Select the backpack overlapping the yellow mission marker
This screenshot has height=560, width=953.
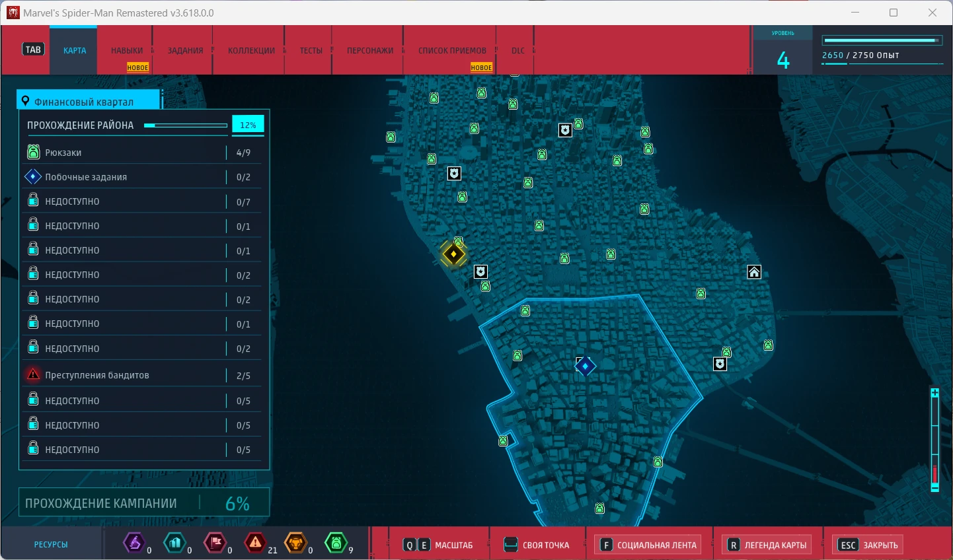[459, 242]
